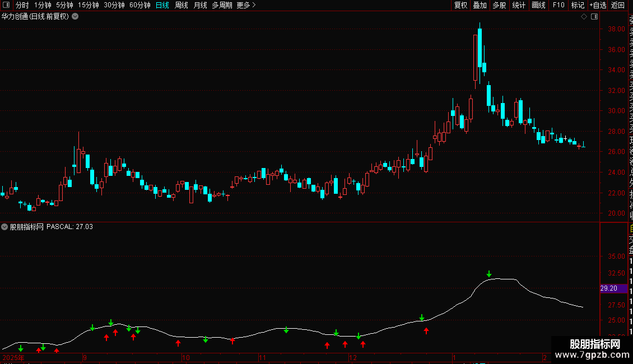Click the 27.50 indicator axis label
The width and height of the screenshot is (633, 364).
(x=616, y=305)
